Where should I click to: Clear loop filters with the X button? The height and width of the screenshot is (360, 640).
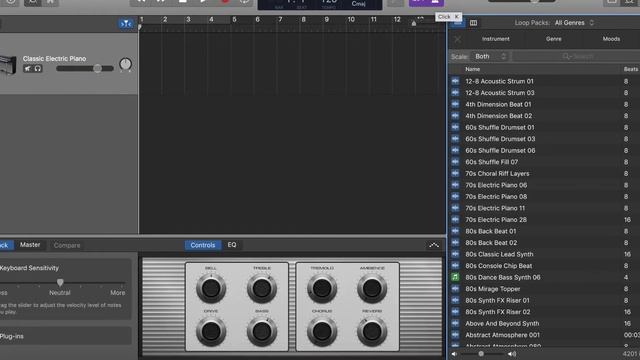coord(458,39)
